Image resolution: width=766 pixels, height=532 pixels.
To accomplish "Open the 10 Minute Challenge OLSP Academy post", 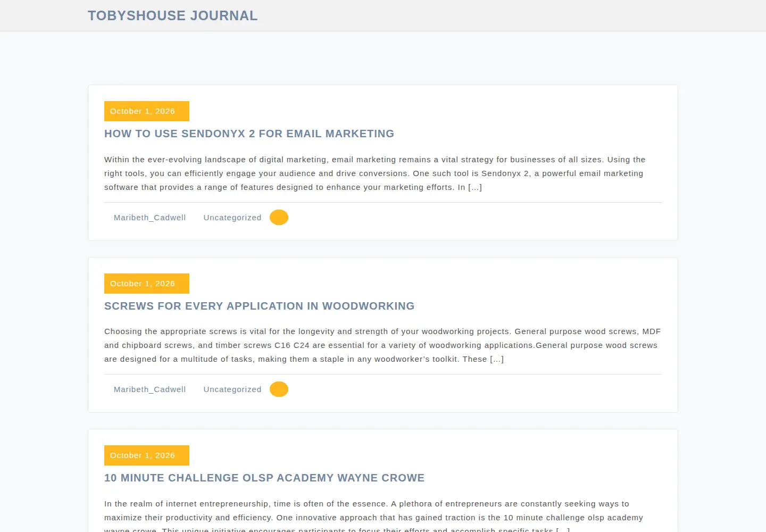I will tap(264, 478).
